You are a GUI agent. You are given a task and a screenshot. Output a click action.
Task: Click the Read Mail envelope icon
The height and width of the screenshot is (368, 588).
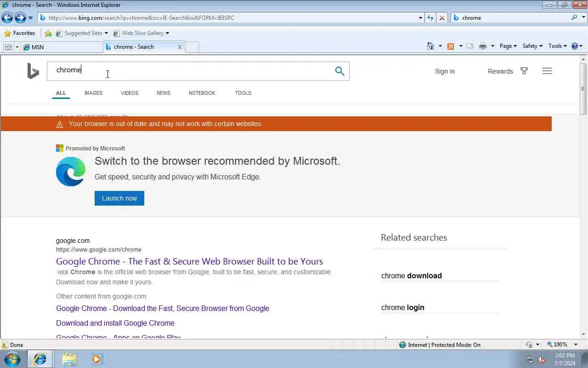(x=470, y=46)
